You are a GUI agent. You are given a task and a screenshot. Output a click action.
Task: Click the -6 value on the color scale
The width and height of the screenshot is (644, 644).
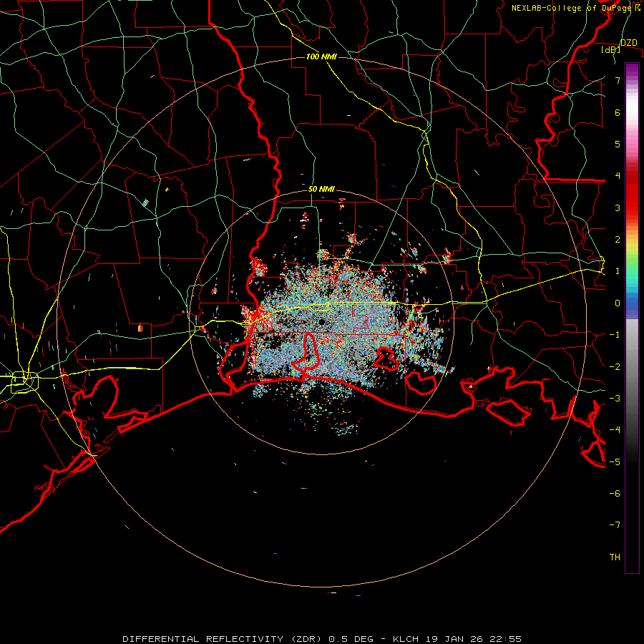tap(615, 494)
